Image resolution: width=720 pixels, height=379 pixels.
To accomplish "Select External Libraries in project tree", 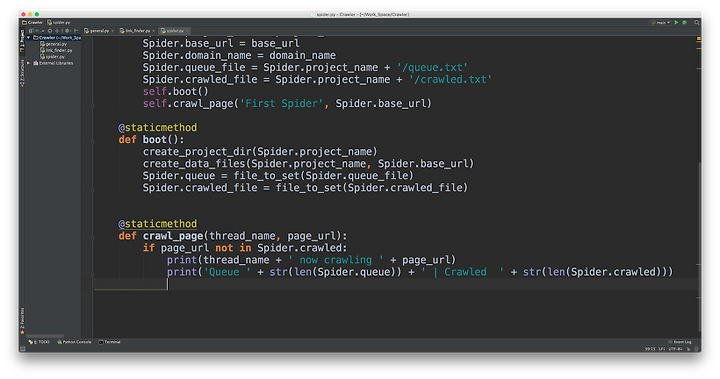I will click(53, 63).
